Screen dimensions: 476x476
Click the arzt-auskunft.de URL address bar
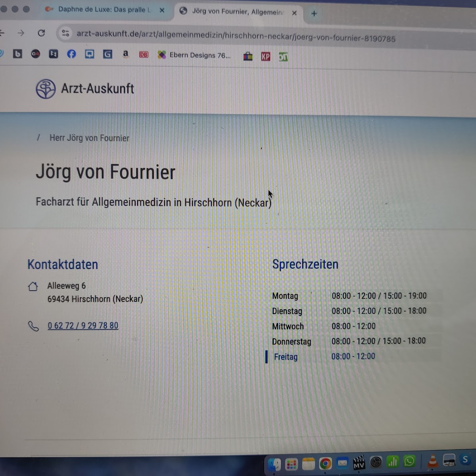[x=236, y=36]
